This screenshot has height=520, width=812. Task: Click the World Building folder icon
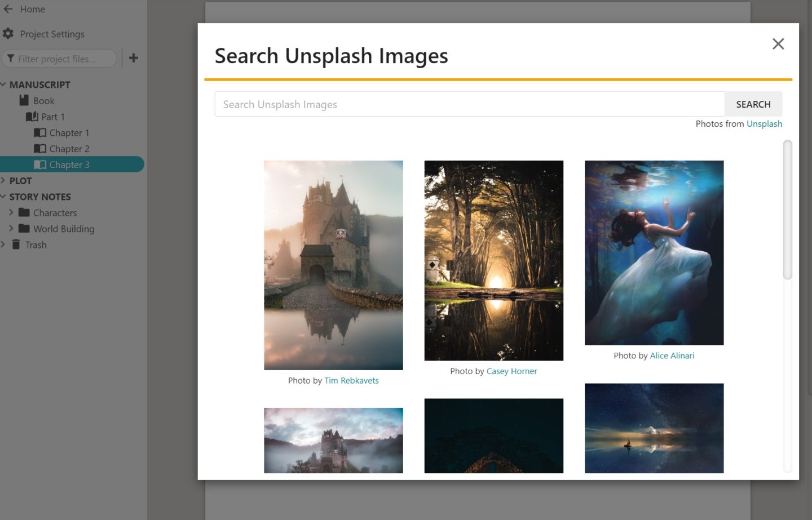click(24, 228)
